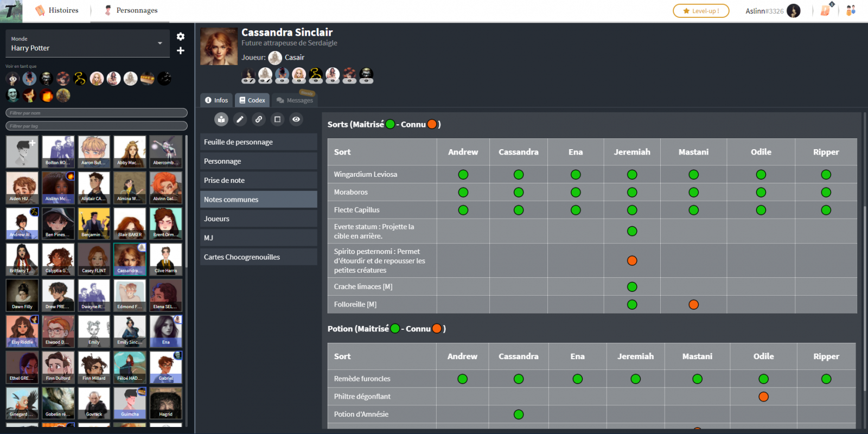Toggle the eye visibility icon in codex toolbar
This screenshot has height=434, width=868.
coord(296,119)
